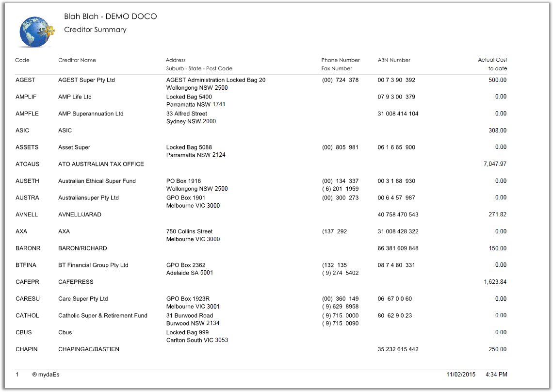Screen dimensions: 553x392
Task: Click the 'Code' column header
Action: 22,60
